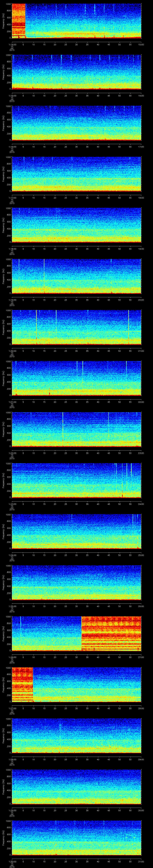Open the 1:16:00 spectrogram panel

click(76, 123)
